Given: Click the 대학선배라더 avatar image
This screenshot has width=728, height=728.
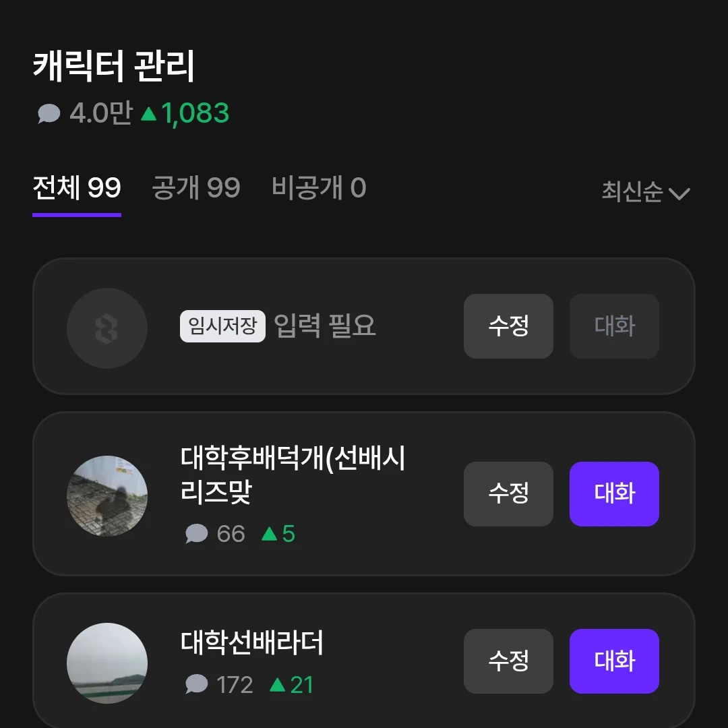Looking at the screenshot, I should coord(107,663).
